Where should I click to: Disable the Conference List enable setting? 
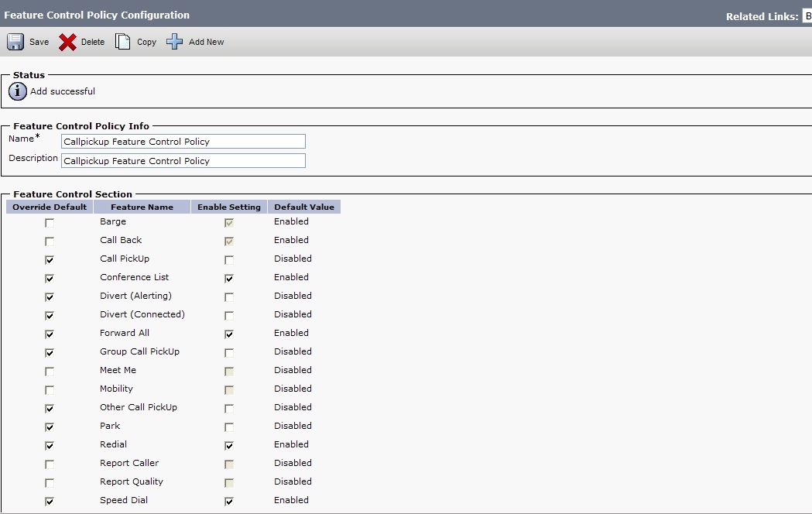point(229,279)
